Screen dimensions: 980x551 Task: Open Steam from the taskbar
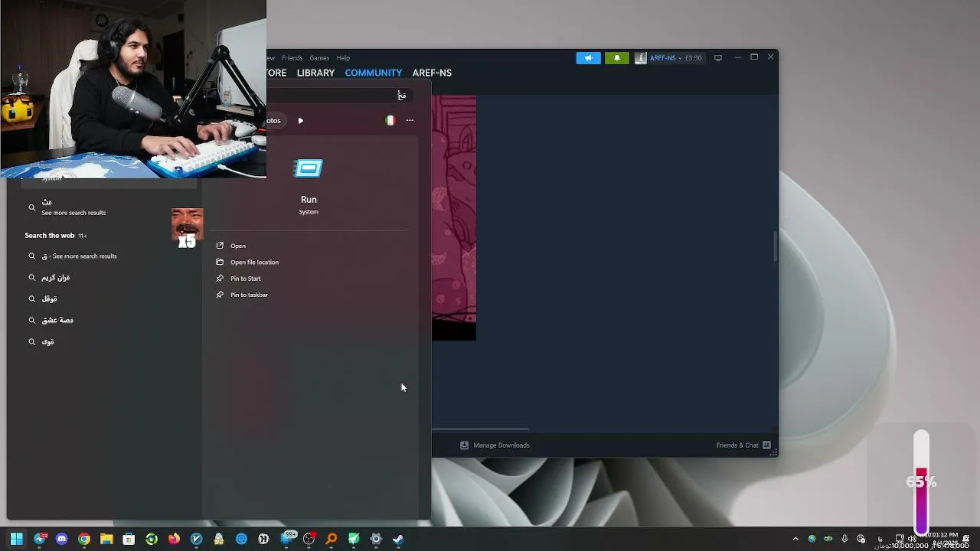point(398,539)
